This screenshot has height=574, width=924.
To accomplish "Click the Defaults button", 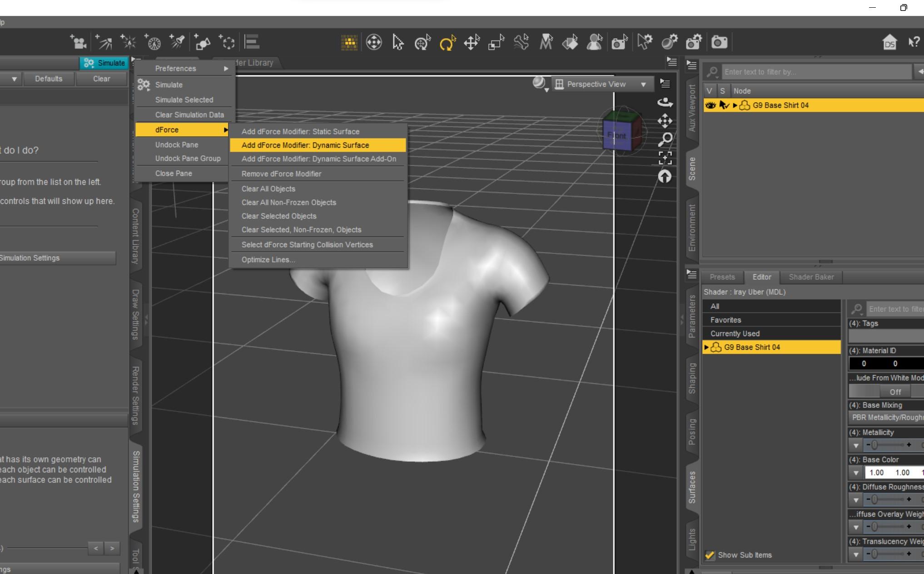I will point(49,79).
